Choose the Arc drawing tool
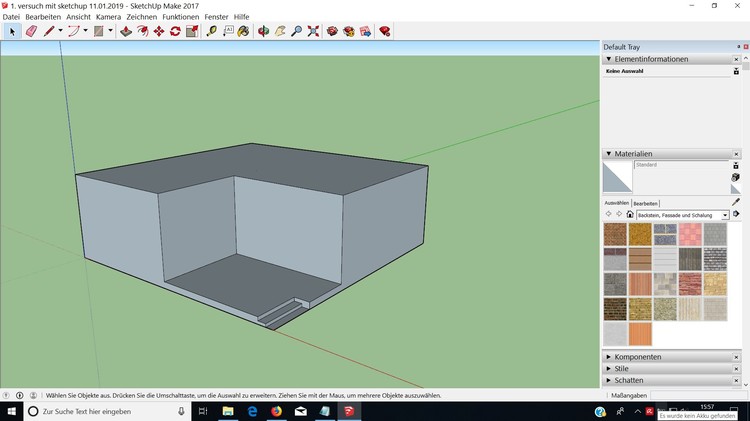The width and height of the screenshot is (750, 421). (x=73, y=32)
